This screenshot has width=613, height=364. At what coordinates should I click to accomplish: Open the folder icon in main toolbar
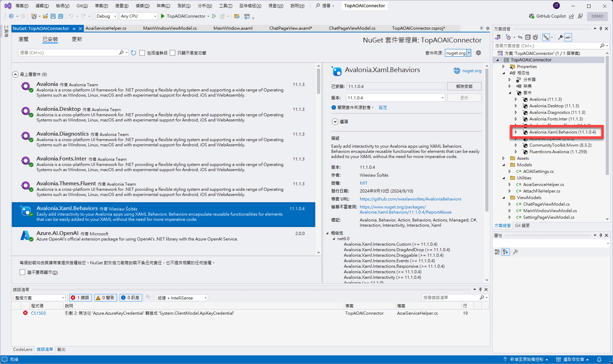pyautogui.click(x=45, y=16)
